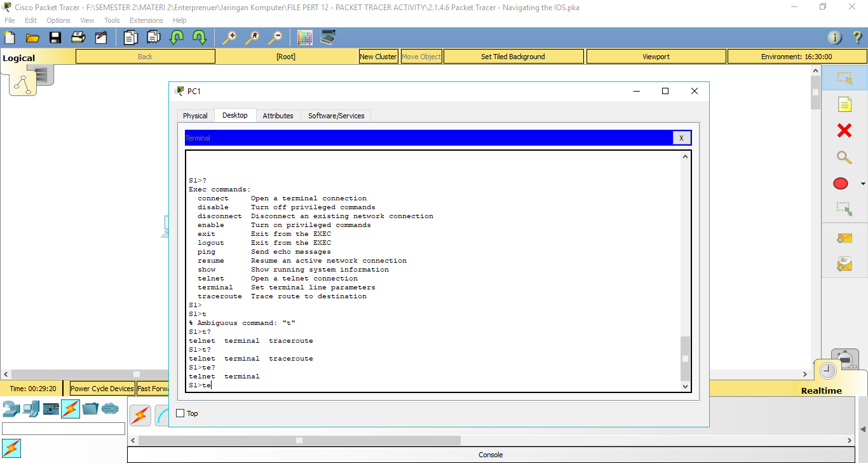
Task: Switch to Realtime mode tab
Action: tap(821, 390)
